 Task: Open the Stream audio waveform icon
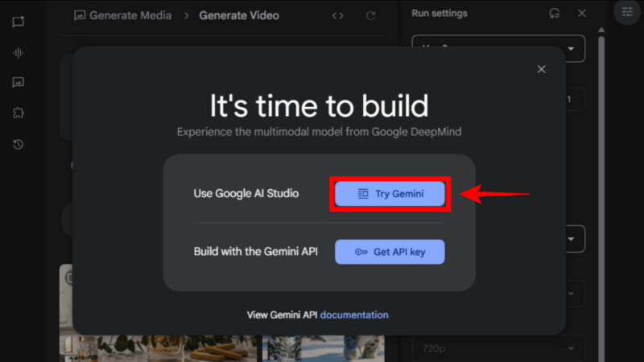[18, 52]
